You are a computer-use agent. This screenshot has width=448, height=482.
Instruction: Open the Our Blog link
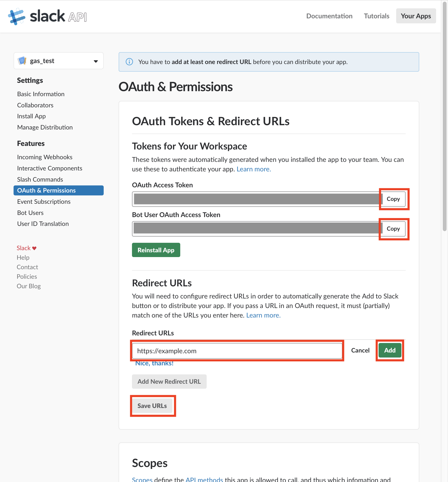29,286
